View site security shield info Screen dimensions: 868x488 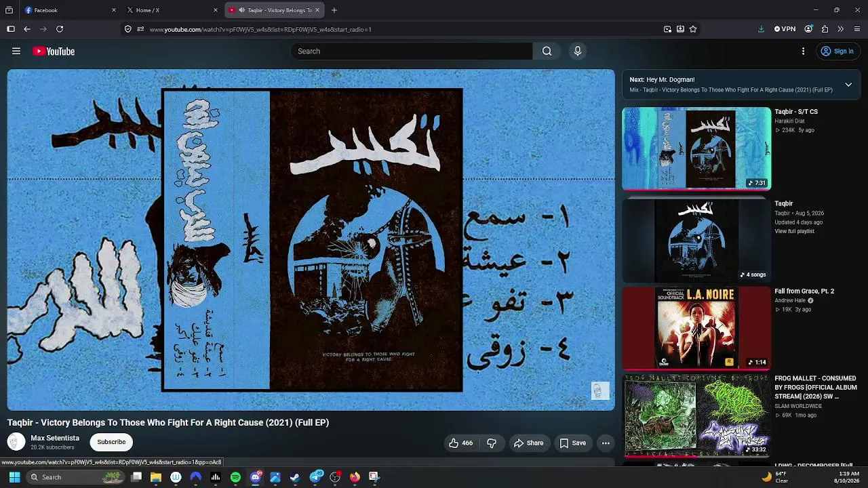pos(127,29)
